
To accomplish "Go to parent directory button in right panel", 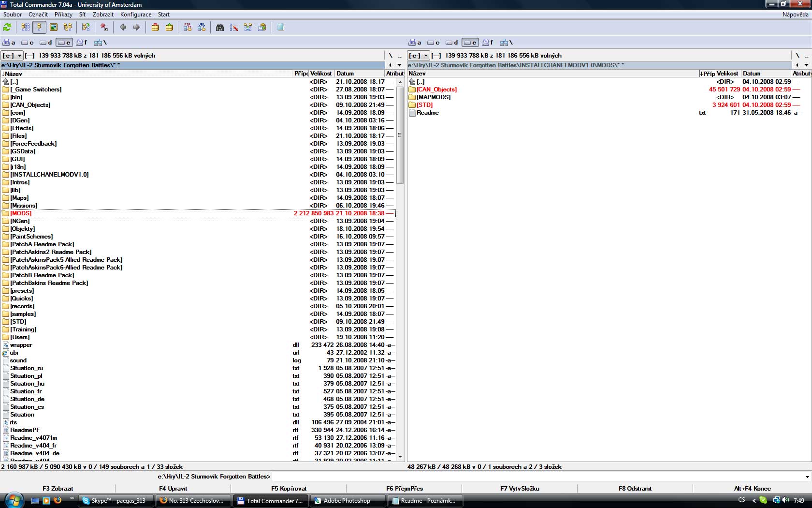I will tap(806, 56).
